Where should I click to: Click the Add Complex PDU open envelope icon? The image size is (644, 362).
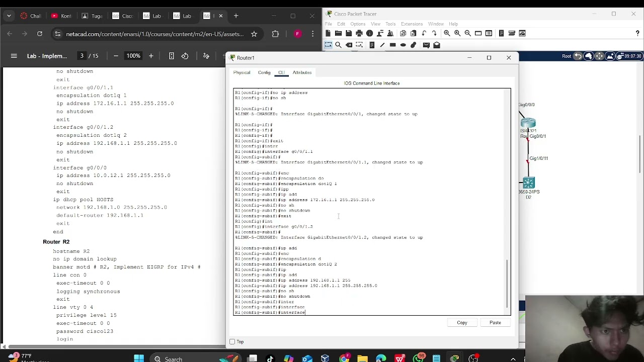(437, 45)
